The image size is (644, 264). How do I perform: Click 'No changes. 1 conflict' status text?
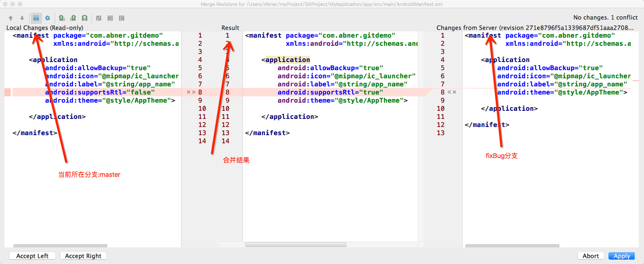pyautogui.click(x=605, y=17)
